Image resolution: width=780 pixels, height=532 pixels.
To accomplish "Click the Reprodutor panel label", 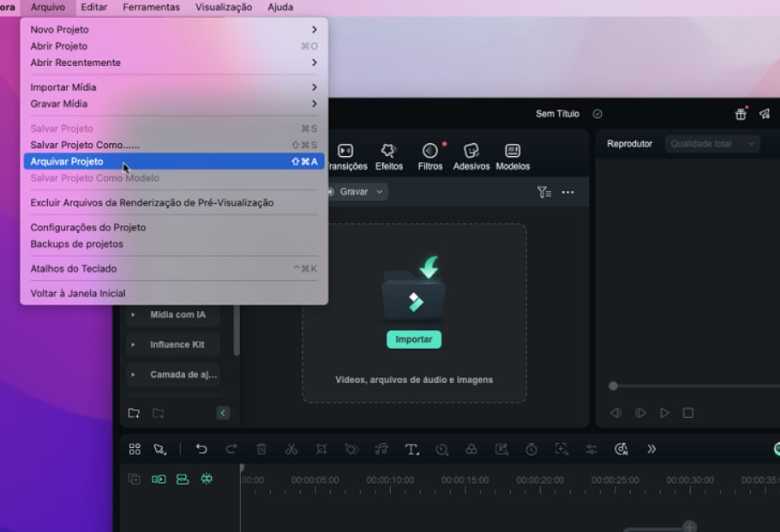I will click(x=629, y=144).
